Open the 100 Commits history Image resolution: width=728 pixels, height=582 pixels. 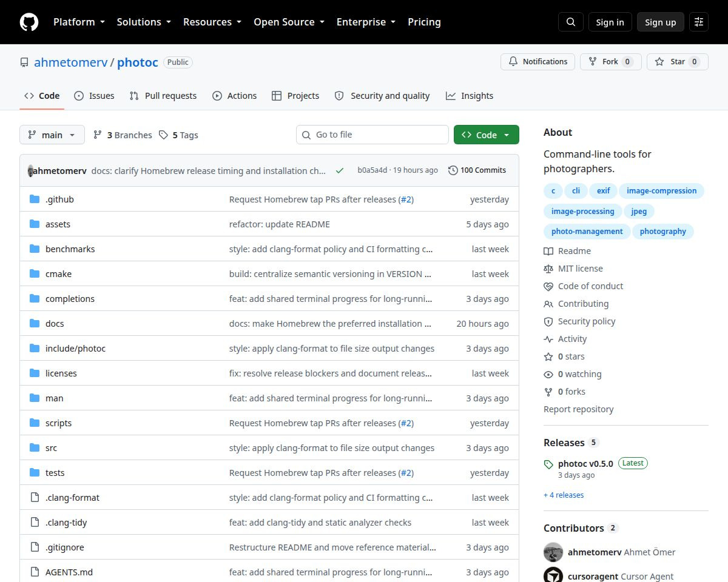click(x=477, y=170)
